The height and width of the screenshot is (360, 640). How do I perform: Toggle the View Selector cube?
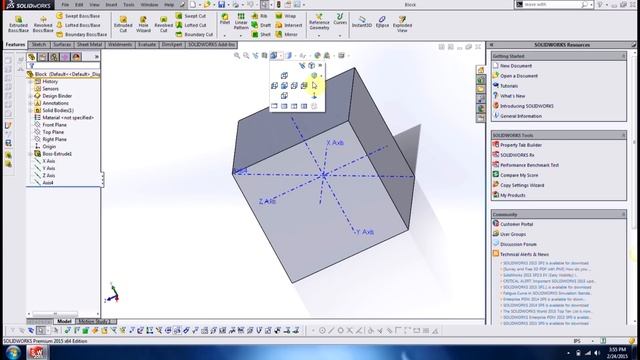click(x=311, y=65)
